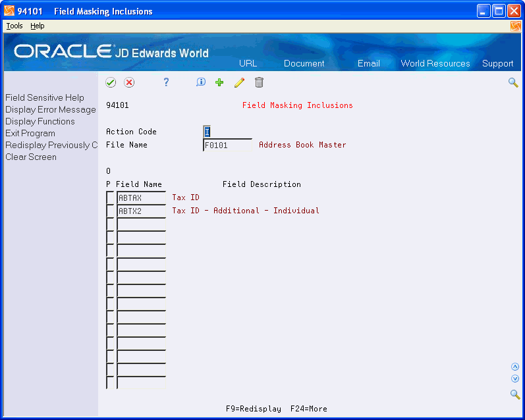Viewport: 525px width, 420px height.
Task: Click the ABTAX field name input
Action: pyautogui.click(x=141, y=197)
